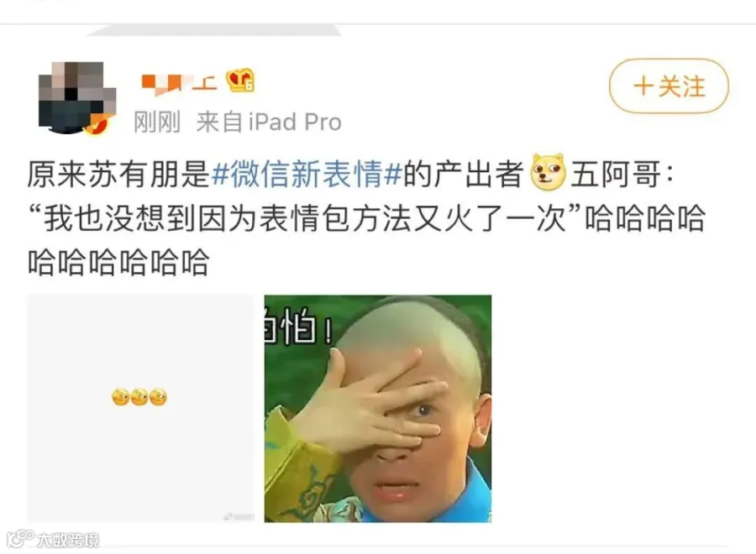Open the 怕怕 meme image thumbnail
Screen dimensions: 756x554
[378, 409]
